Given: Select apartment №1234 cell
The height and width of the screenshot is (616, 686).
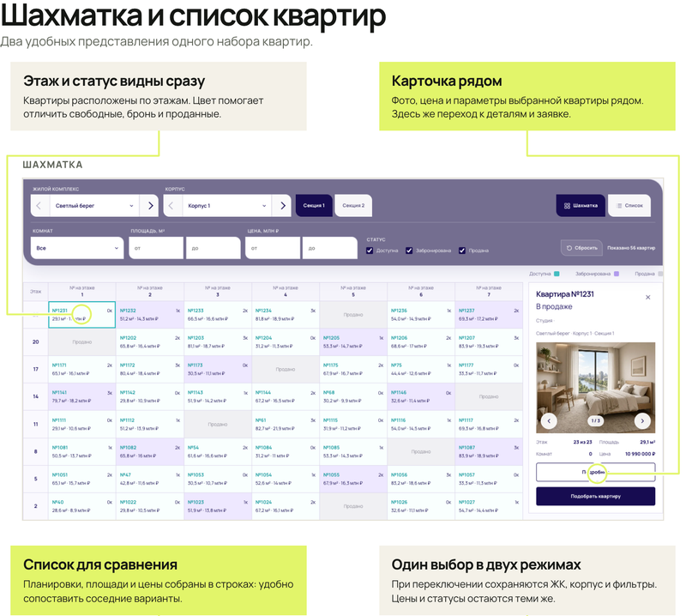Looking at the screenshot, I should tap(286, 315).
